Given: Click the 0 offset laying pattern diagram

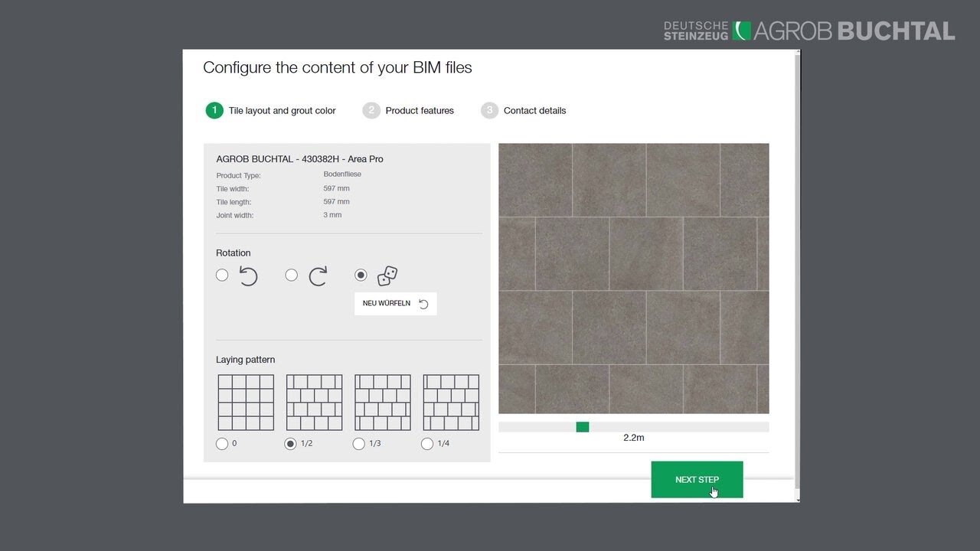Looking at the screenshot, I should (246, 403).
